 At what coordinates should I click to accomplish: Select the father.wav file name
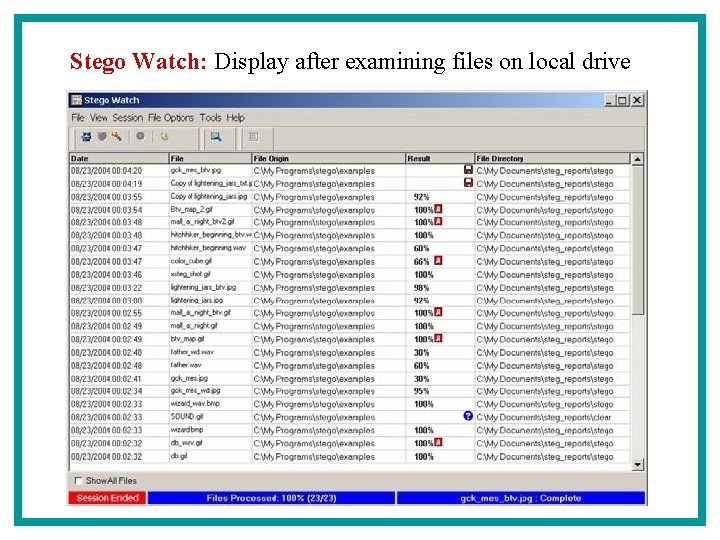[186, 365]
